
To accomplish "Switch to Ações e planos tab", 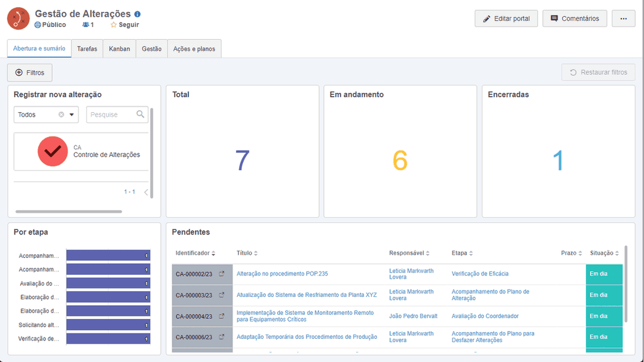I will tap(194, 48).
